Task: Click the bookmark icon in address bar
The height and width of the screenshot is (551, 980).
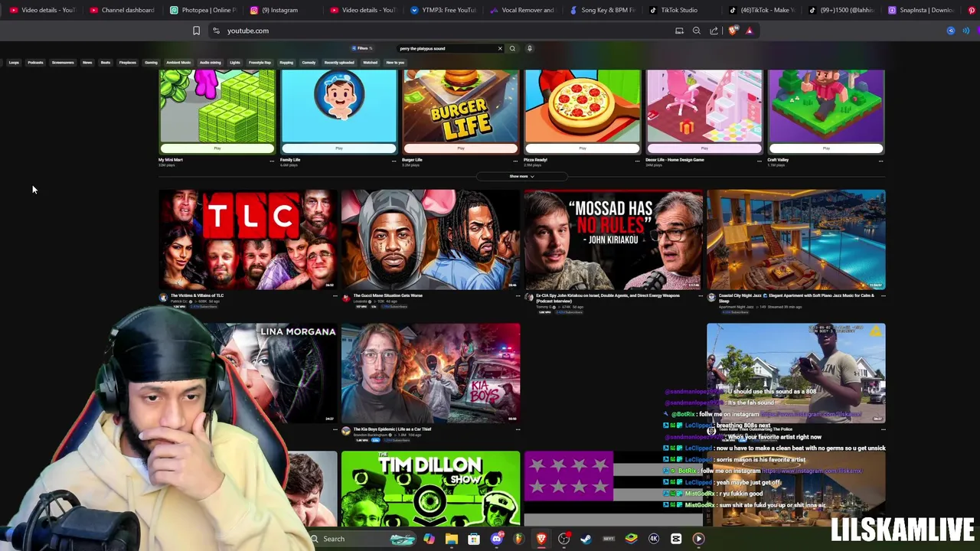Action: [x=196, y=31]
